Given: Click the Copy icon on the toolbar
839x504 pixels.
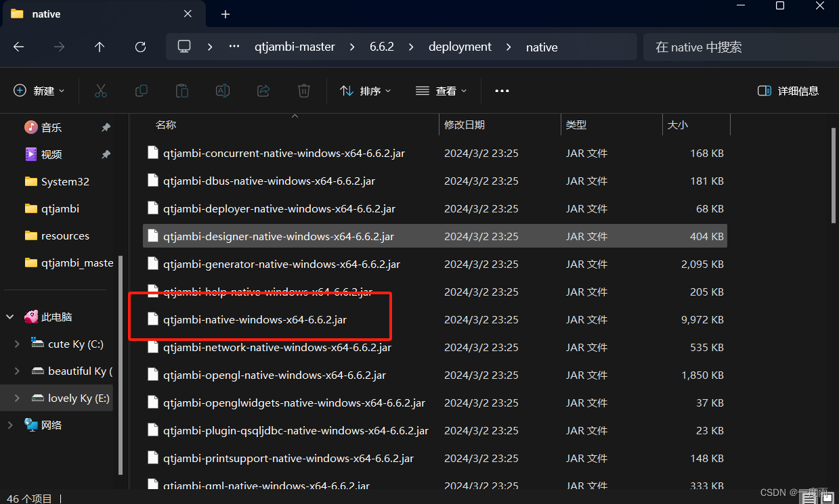Looking at the screenshot, I should coord(142,90).
